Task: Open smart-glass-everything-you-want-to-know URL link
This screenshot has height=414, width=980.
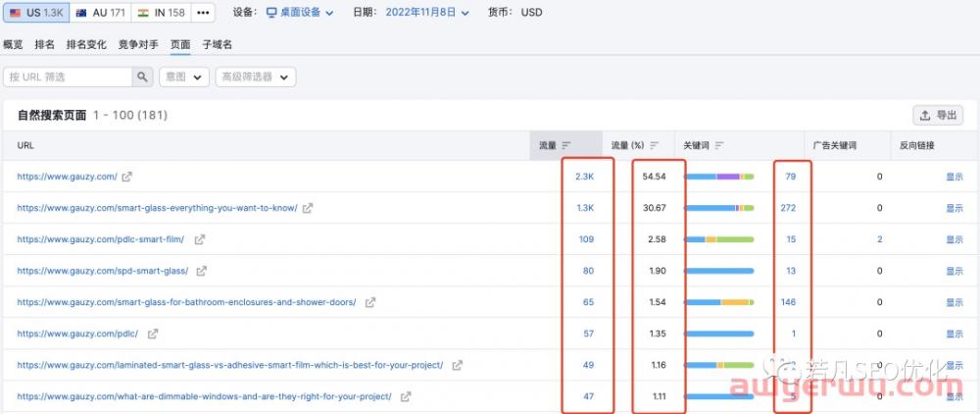Action: coord(157,208)
